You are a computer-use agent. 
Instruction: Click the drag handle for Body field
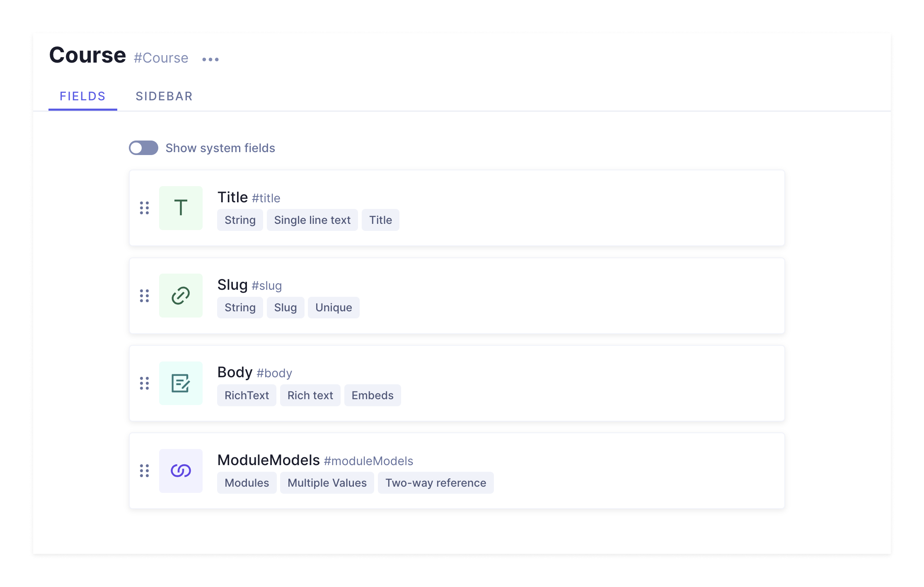[144, 383]
